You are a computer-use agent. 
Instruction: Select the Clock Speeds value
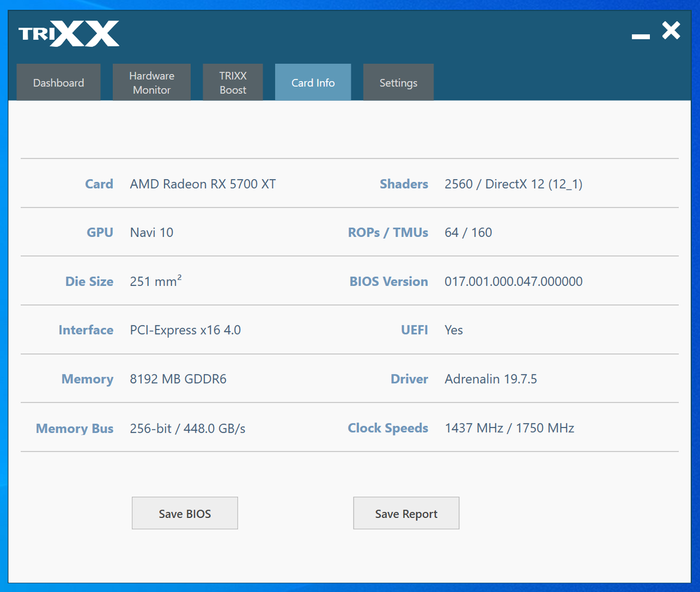coord(509,428)
